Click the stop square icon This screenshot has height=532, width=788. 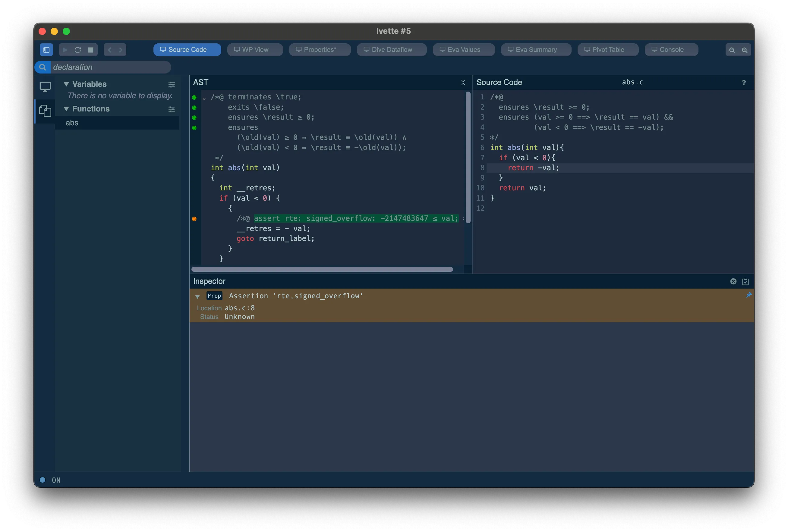(x=90, y=50)
